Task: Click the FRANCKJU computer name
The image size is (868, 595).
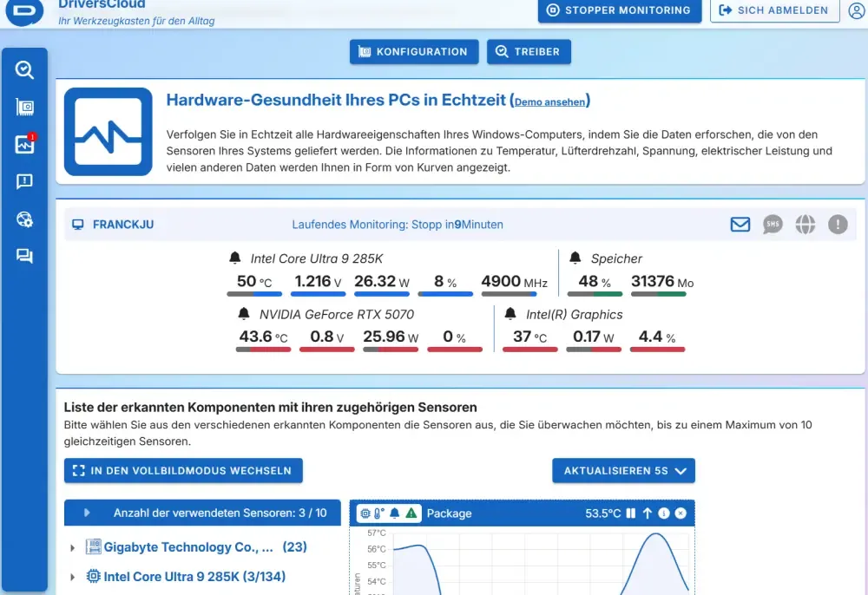Action: pyautogui.click(x=123, y=225)
